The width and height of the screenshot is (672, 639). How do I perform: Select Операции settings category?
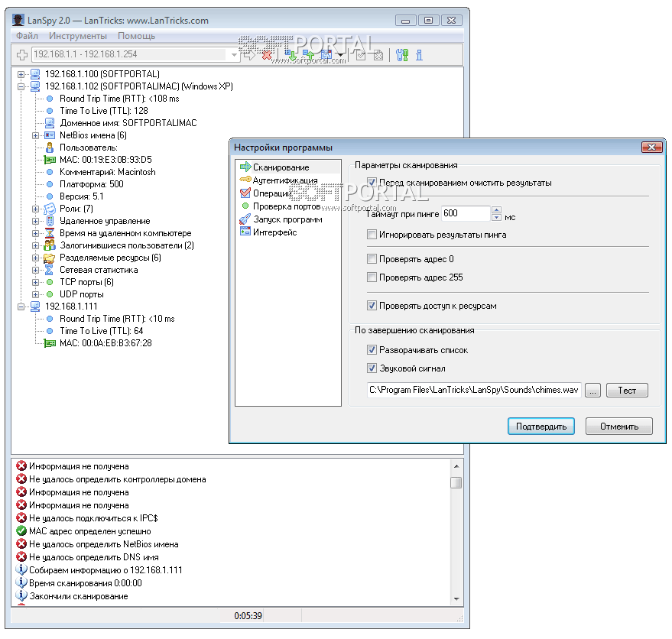point(273,193)
